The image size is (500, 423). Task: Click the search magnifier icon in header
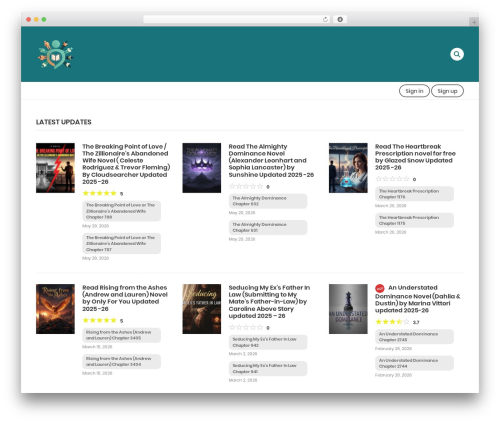click(x=457, y=54)
